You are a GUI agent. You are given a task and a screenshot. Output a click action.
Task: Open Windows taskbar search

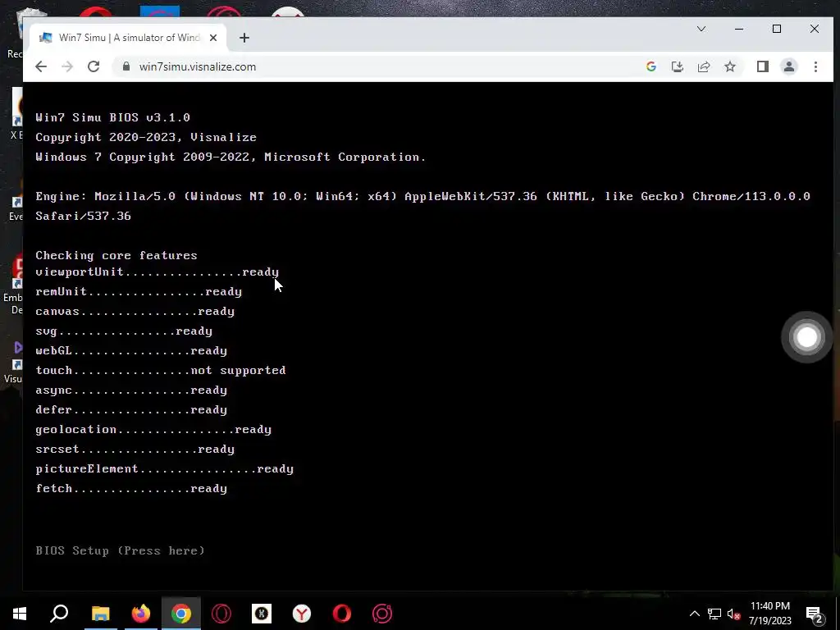(x=59, y=614)
